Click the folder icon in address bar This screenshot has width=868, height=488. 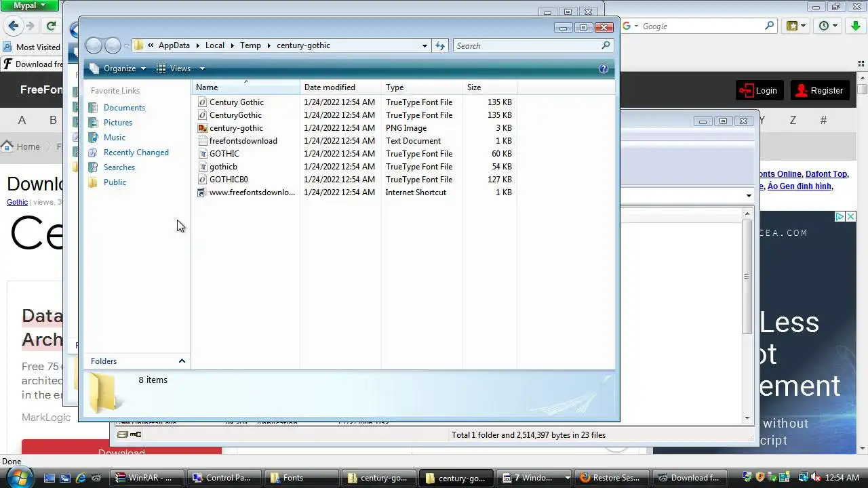pos(139,45)
